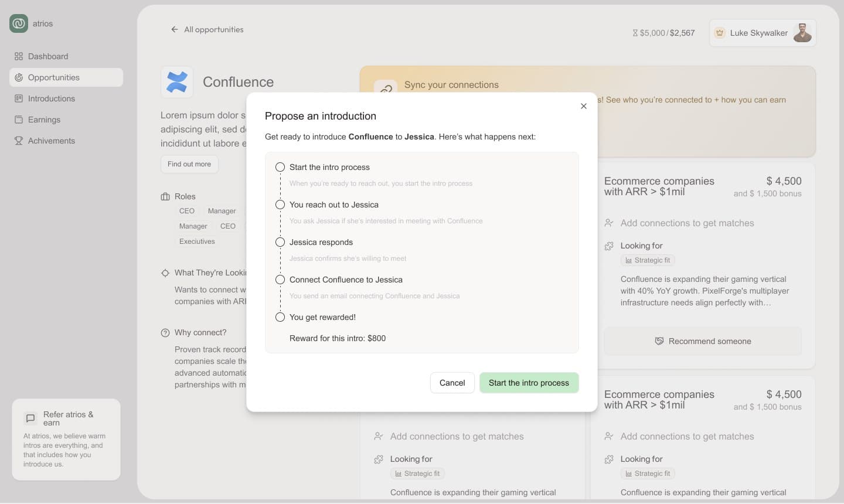Open the Dashboard sidebar item
The image size is (844, 504).
66,56
